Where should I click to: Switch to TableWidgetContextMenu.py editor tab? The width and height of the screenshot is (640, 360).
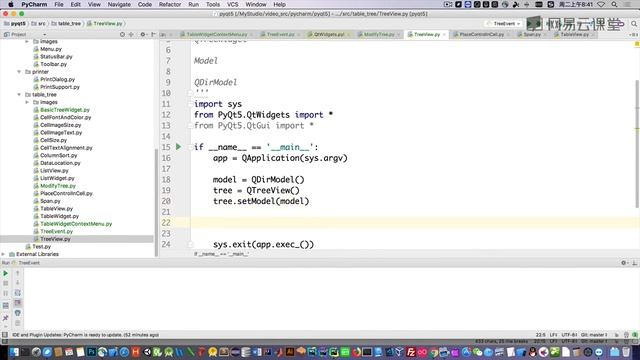pyautogui.click(x=216, y=35)
